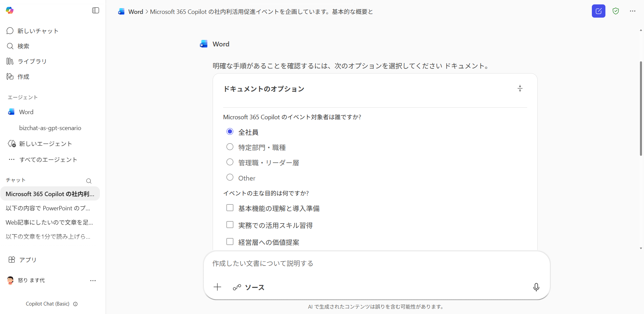Click the Copilot logo icon
The image size is (644, 314).
10,11
